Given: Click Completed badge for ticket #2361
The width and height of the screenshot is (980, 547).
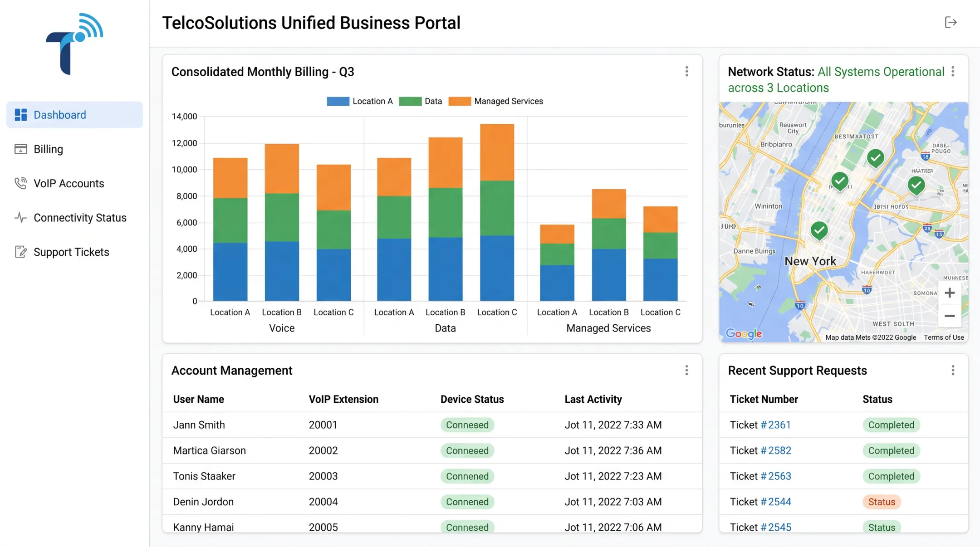Looking at the screenshot, I should coord(891,425).
